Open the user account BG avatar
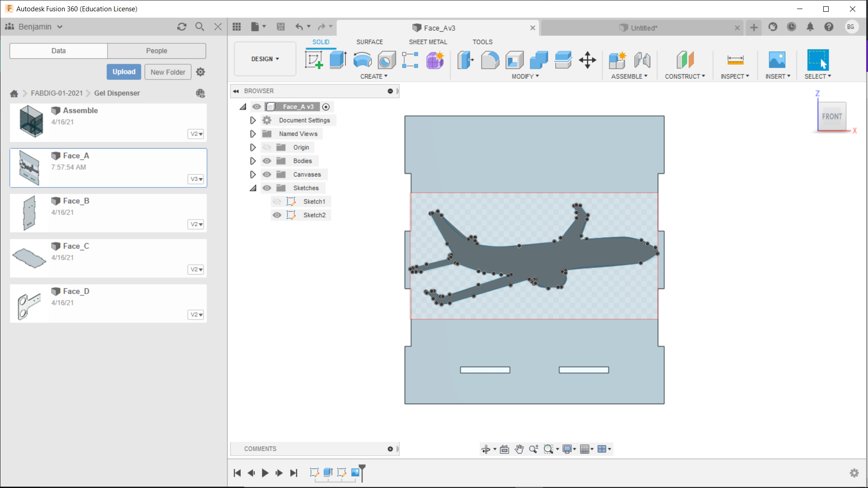The height and width of the screenshot is (488, 868). tap(850, 27)
